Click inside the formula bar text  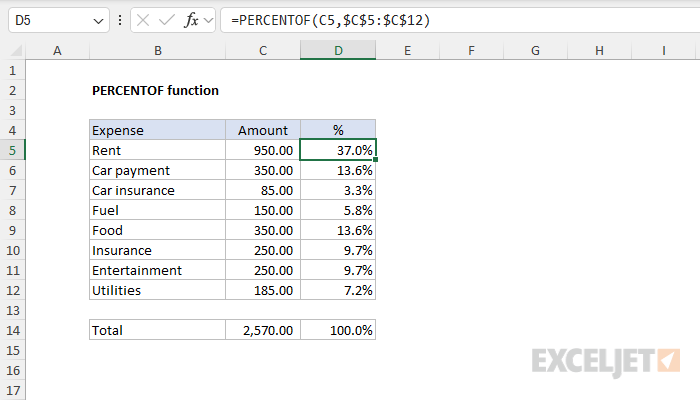[330, 20]
